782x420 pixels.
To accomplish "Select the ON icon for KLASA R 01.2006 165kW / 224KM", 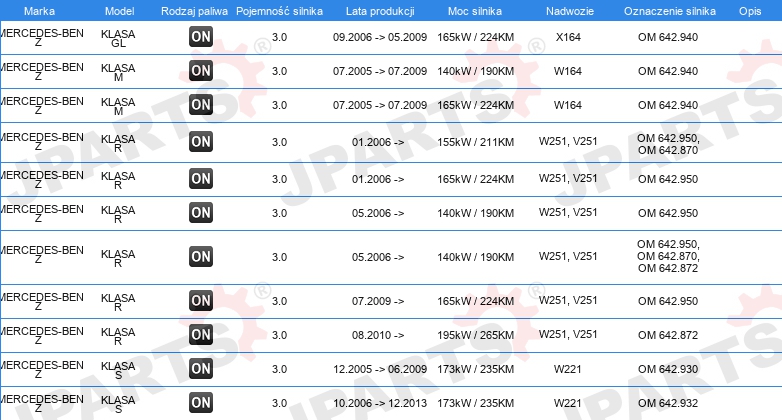I will click(201, 179).
